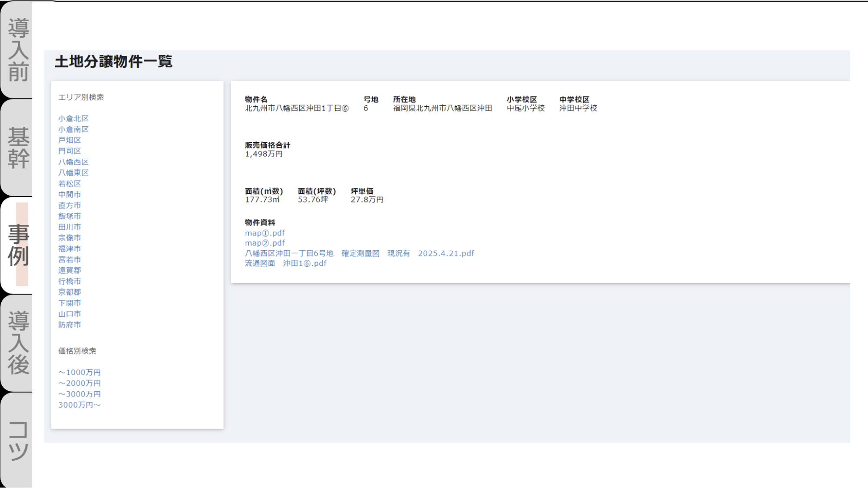Viewport: 868px width, 488px height.
Task: Filter price 3000万円 and above
Action: coord(79,405)
